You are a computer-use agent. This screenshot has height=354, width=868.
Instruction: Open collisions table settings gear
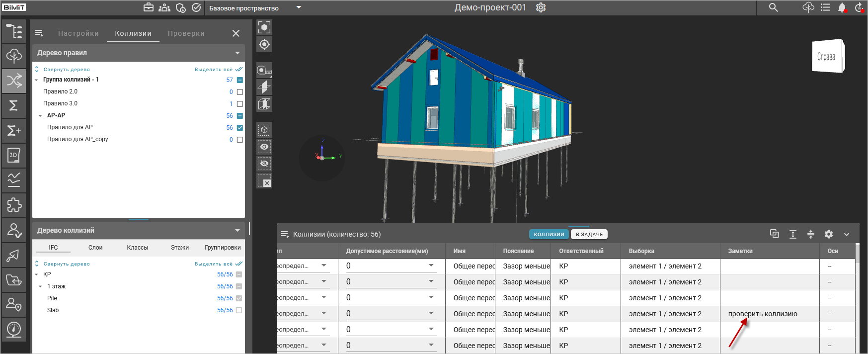coord(829,234)
